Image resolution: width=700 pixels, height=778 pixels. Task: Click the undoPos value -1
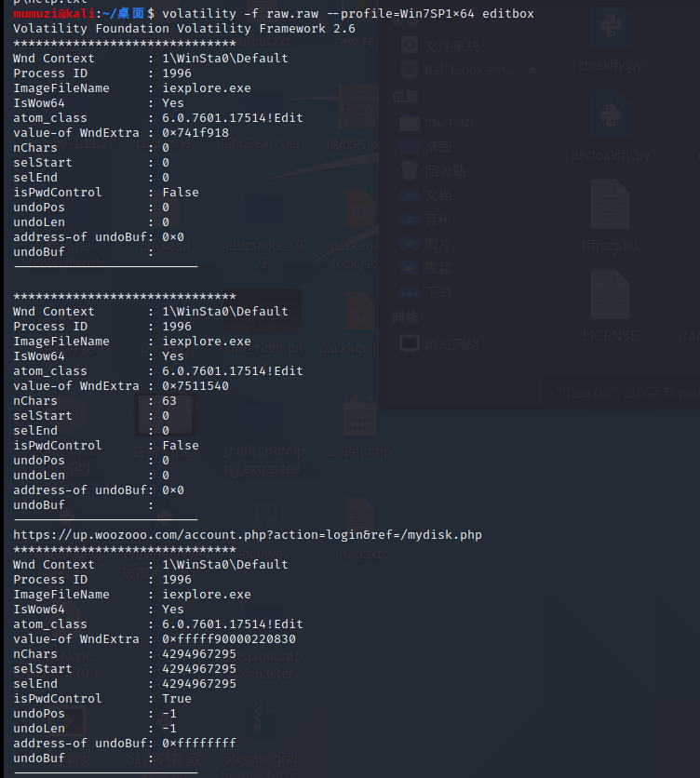pyautogui.click(x=169, y=714)
